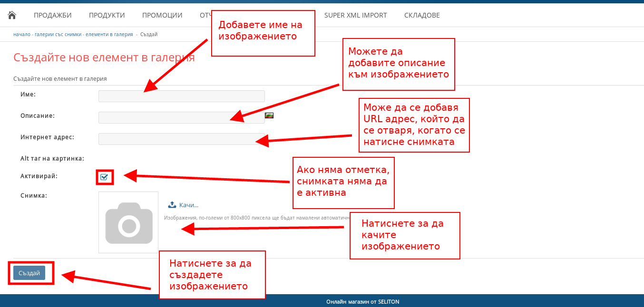The image size is (644, 307).
Task: Open the partially hidden ОТЧ menu item
Action: (205, 15)
